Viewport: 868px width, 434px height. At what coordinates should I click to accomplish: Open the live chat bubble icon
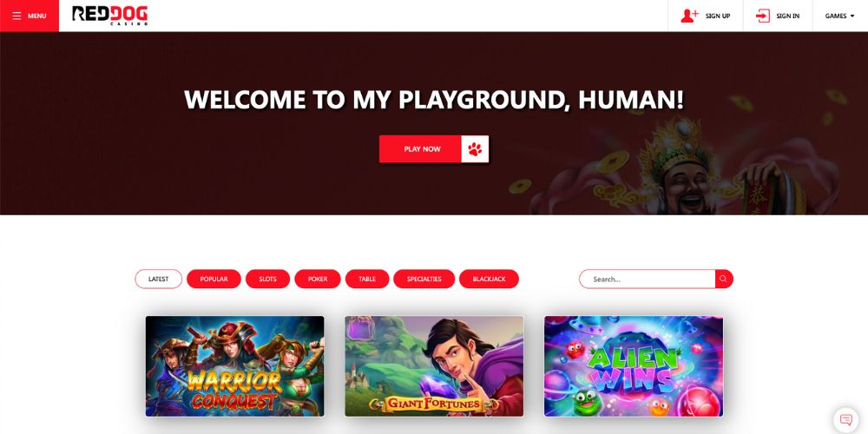845,419
